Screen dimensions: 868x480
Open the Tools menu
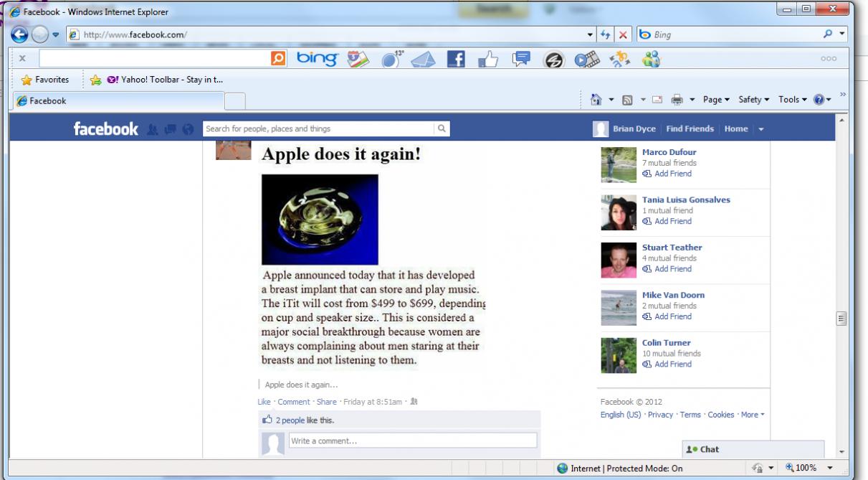pyautogui.click(x=793, y=100)
